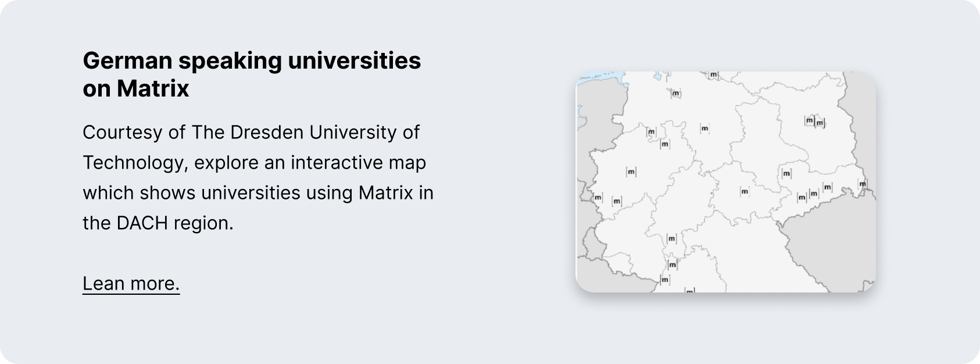Select the Matrix marker cut off at map's bottom edge

pyautogui.click(x=690, y=290)
